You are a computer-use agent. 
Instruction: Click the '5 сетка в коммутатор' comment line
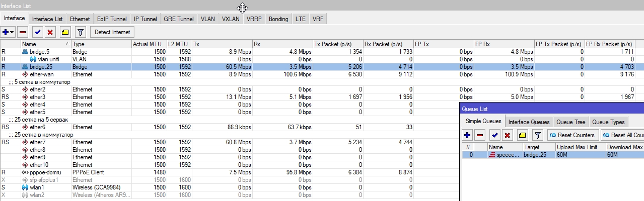pos(39,82)
